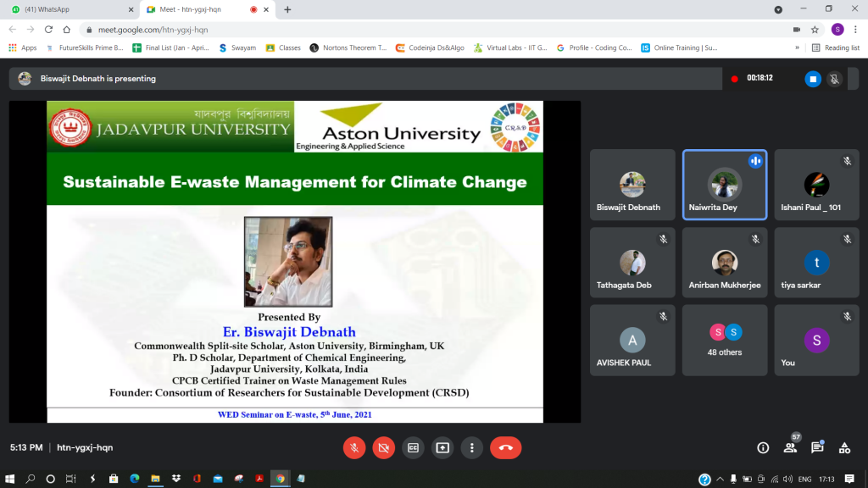868x488 pixels.
Task: Click tiya sarkar's avatar
Action: point(816,263)
